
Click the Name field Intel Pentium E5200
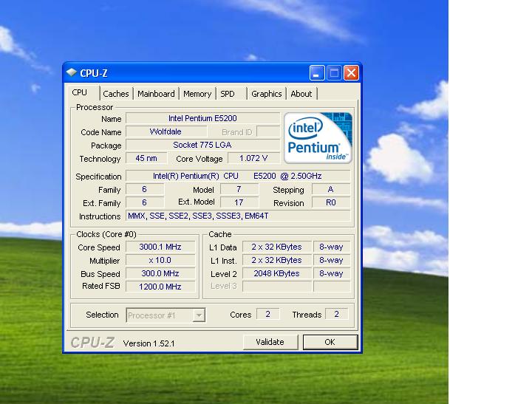pyautogui.click(x=202, y=118)
